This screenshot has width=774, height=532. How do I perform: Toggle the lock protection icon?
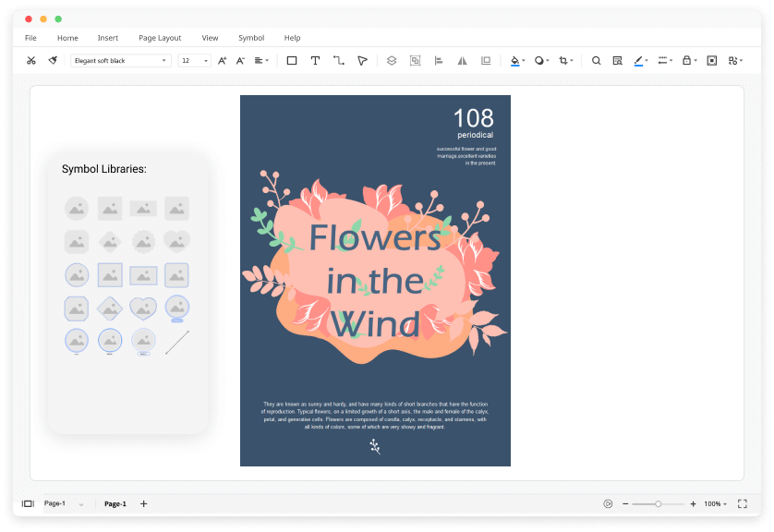point(686,61)
